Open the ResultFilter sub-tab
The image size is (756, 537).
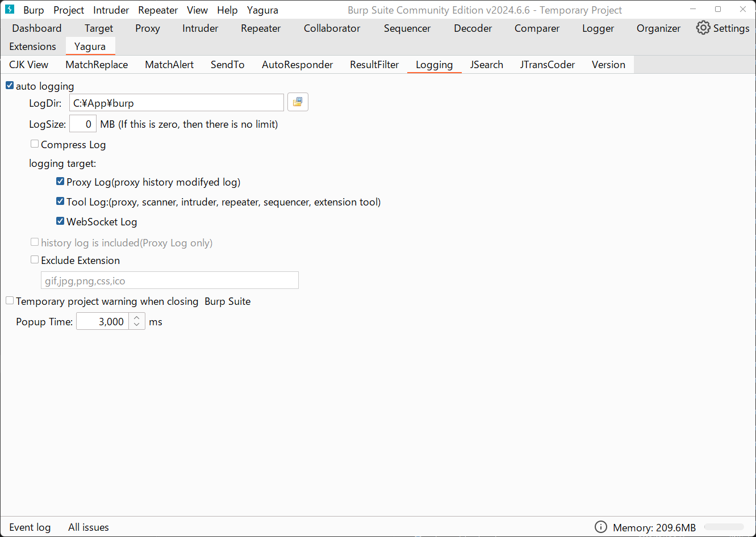point(374,65)
